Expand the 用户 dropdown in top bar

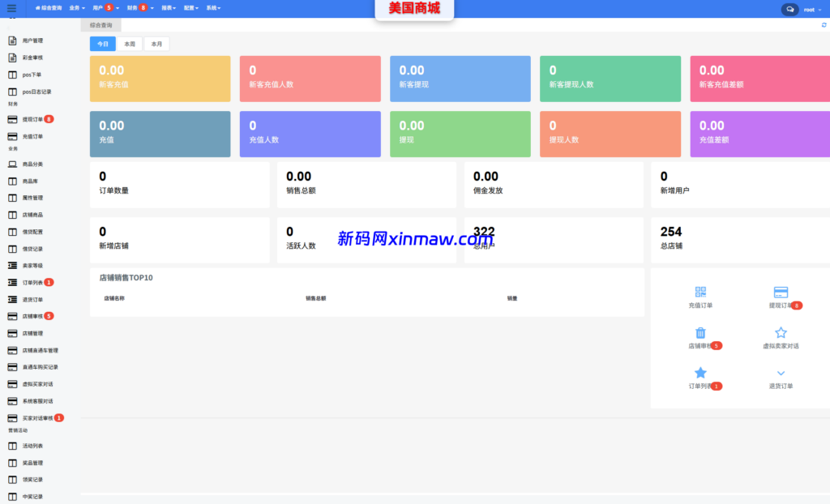(106, 8)
